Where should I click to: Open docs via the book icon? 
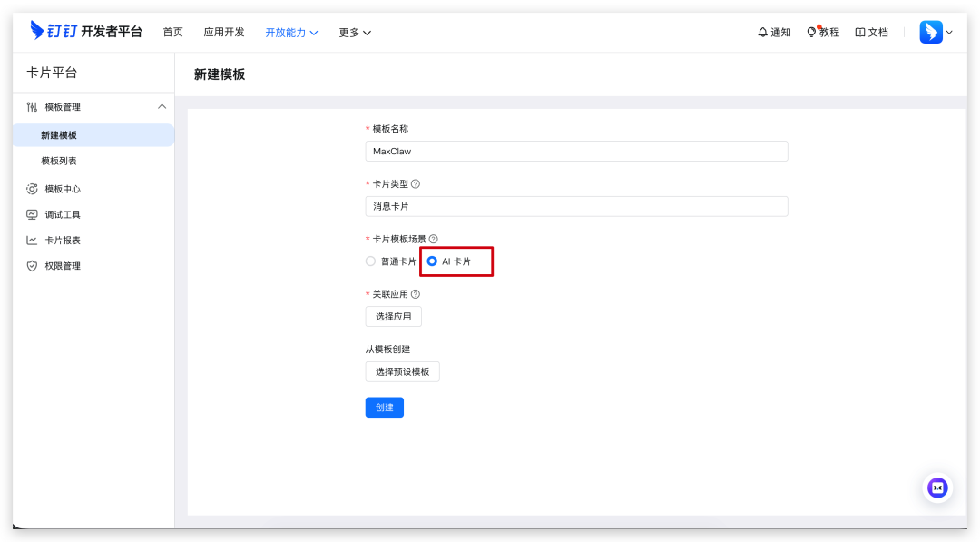pyautogui.click(x=860, y=32)
